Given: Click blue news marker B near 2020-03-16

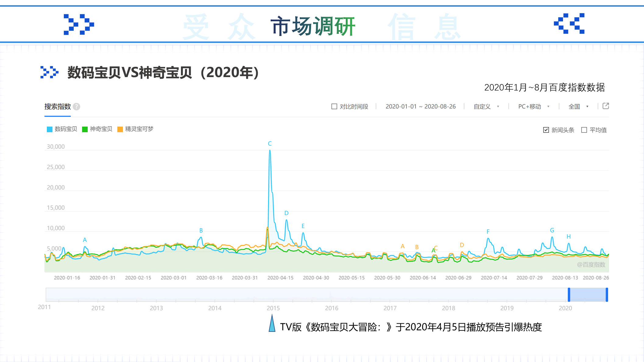Looking at the screenshot, I should coord(201,230).
